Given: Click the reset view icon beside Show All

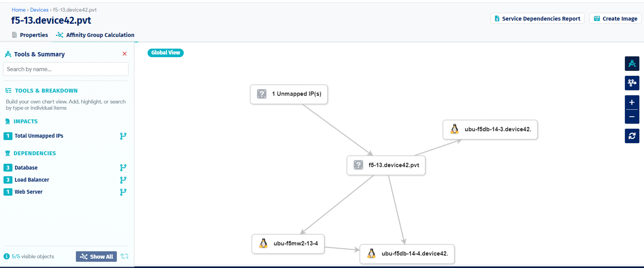Looking at the screenshot, I should pyautogui.click(x=124, y=256).
